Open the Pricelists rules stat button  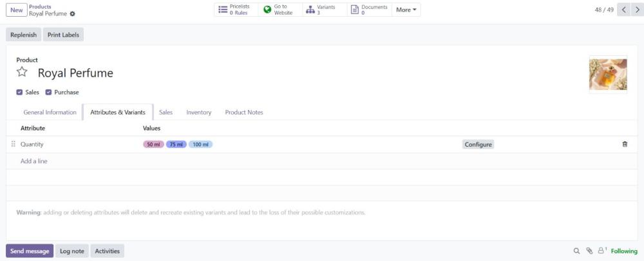coord(236,10)
